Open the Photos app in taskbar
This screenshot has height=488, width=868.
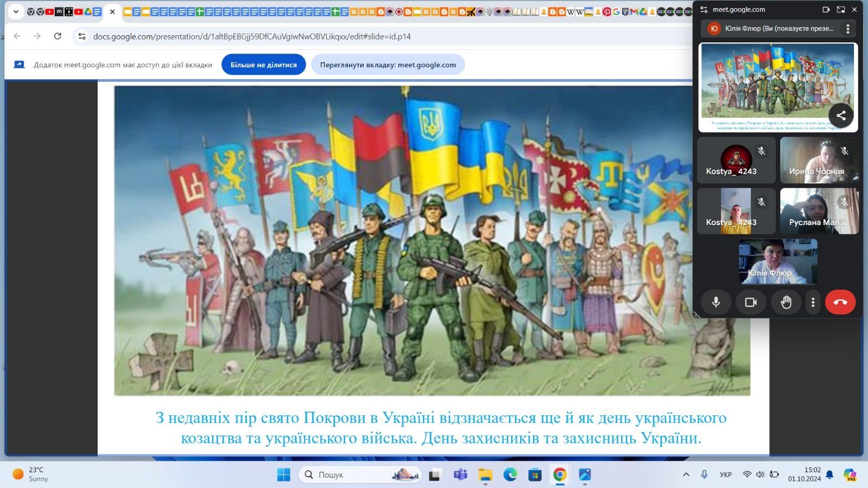(x=585, y=475)
